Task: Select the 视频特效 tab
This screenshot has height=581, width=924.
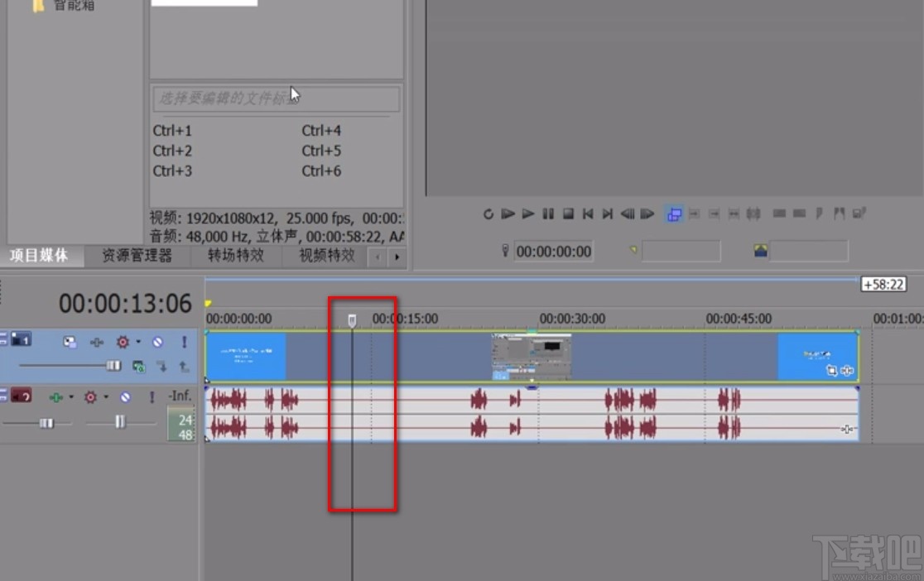Action: (326, 256)
